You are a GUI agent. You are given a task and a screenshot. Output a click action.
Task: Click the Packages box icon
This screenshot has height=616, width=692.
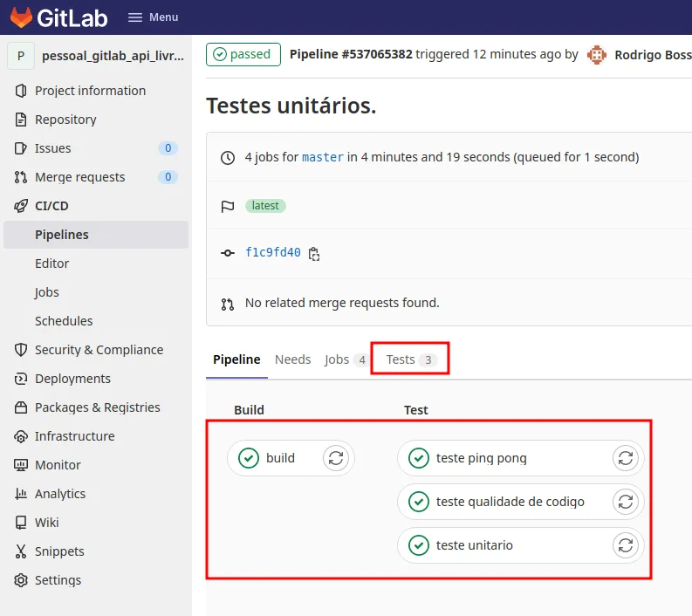click(x=21, y=407)
